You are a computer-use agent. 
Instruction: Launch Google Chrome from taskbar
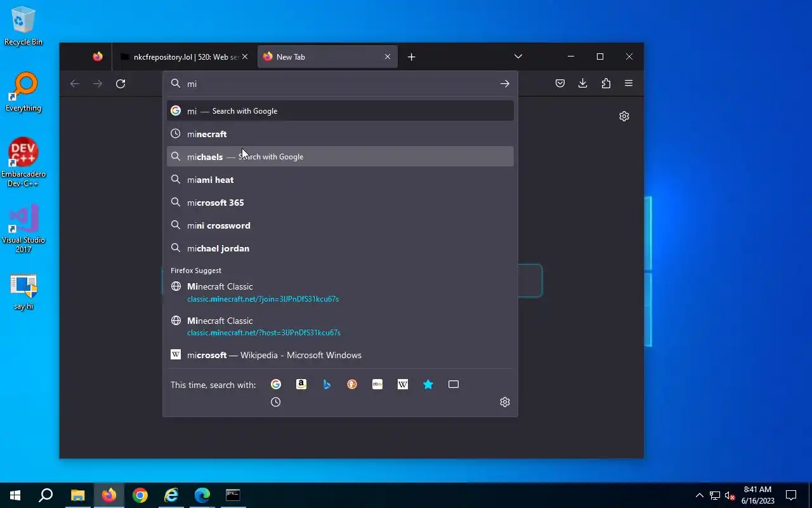(x=140, y=495)
